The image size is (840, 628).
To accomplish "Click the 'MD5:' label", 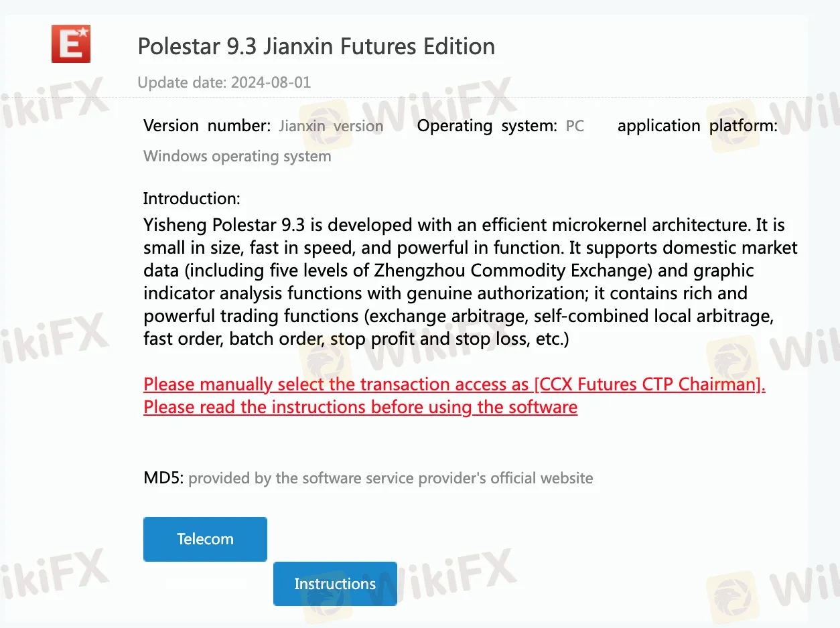I will (163, 478).
